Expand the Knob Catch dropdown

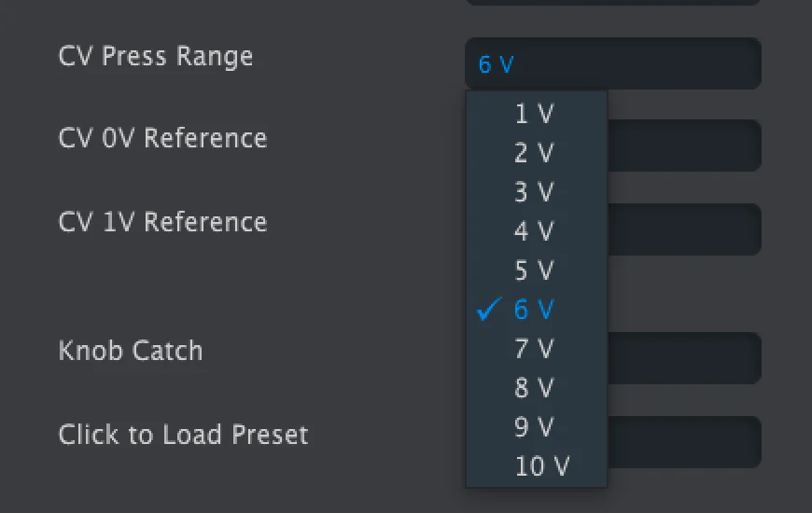click(x=683, y=358)
